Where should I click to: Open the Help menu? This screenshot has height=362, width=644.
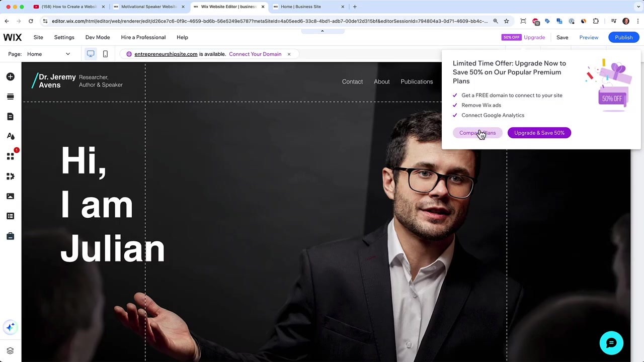coord(182,37)
